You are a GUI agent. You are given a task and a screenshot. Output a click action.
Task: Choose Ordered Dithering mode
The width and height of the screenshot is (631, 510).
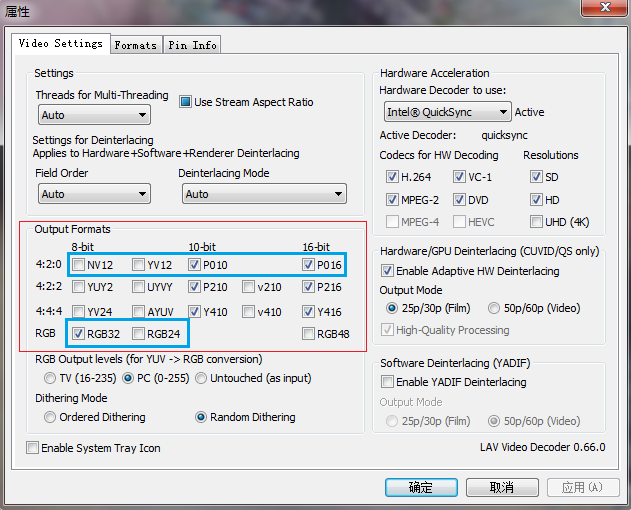coord(50,417)
